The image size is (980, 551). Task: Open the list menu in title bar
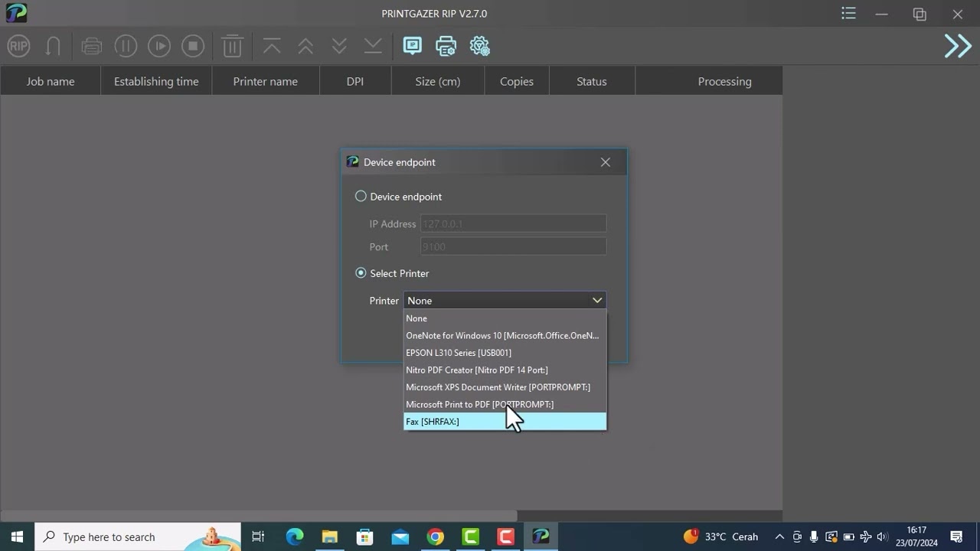848,13
